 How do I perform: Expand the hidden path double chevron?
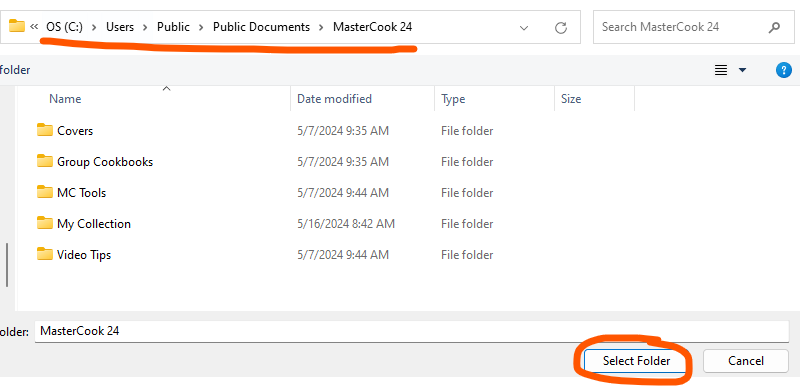34,27
